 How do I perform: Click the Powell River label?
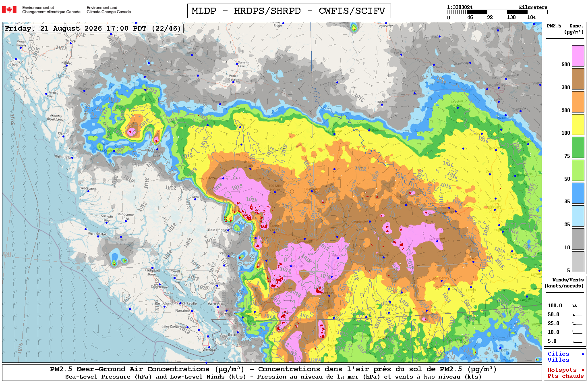tap(175, 273)
